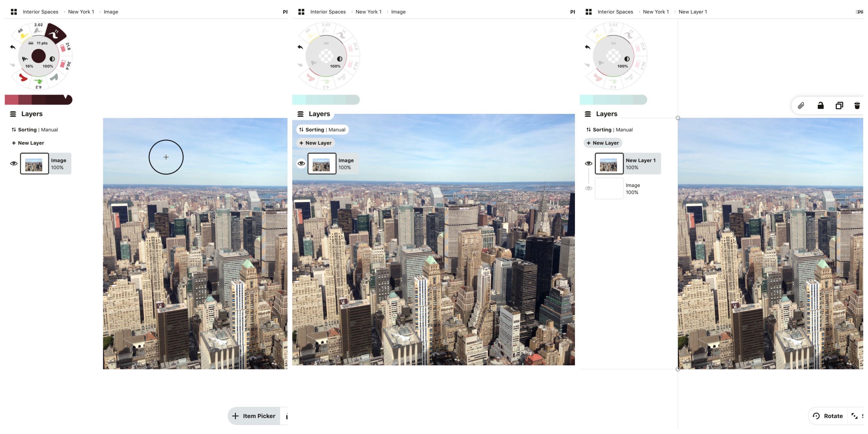Select the Image layer thumbnail in left screenshot
Screen dimensions: 868x434
[34, 164]
